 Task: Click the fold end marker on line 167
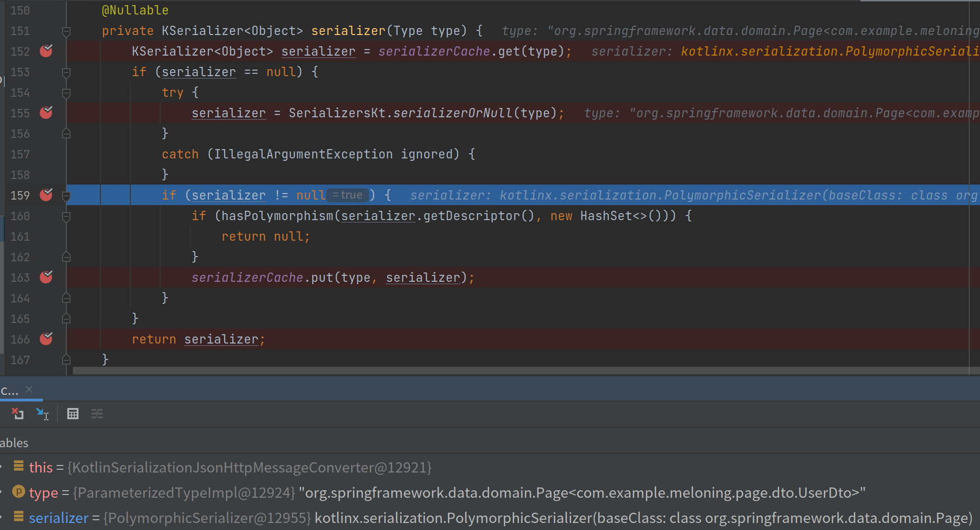(x=66, y=360)
